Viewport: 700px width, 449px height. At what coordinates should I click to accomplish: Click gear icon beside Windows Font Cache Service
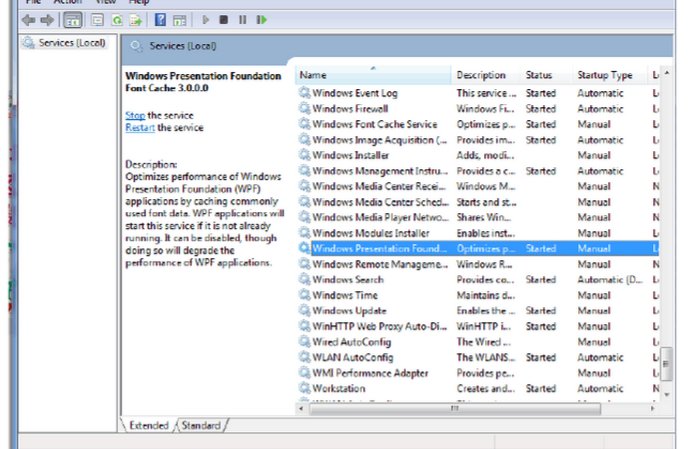pos(304,124)
